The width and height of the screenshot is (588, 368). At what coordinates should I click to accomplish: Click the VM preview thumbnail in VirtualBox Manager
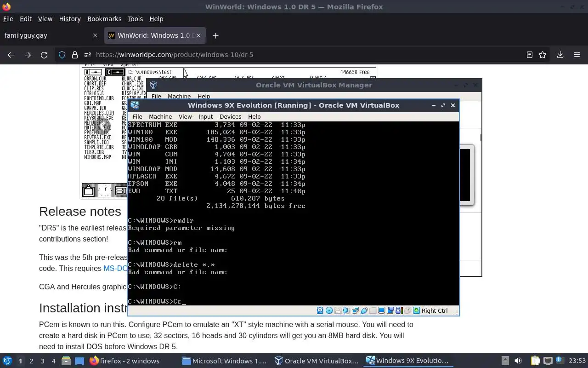466,175
